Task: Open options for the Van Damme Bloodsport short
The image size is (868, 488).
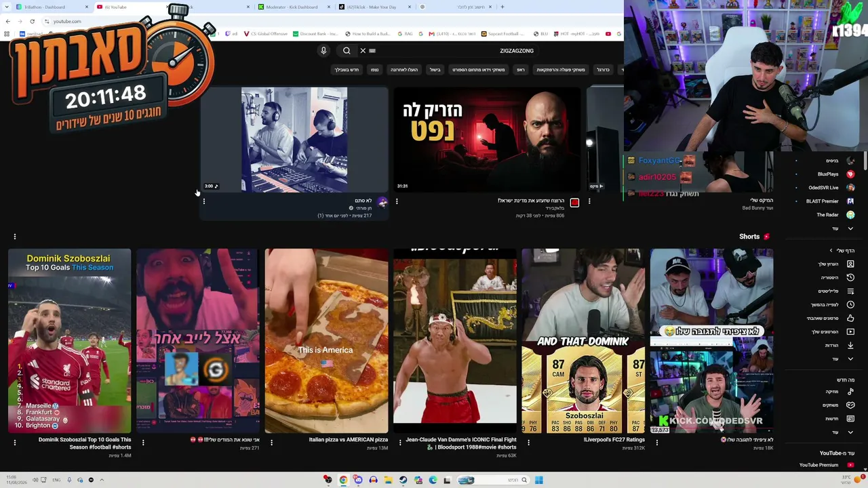Action: pyautogui.click(x=400, y=443)
